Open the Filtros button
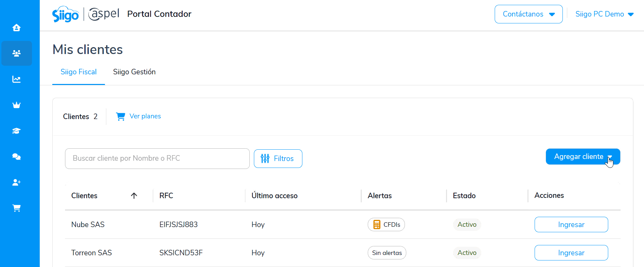 click(278, 159)
